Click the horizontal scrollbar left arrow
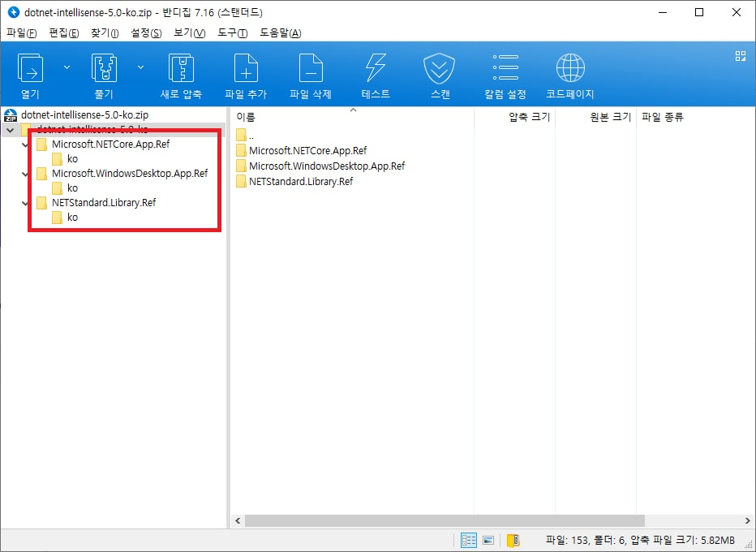The height and width of the screenshot is (552, 756). (x=237, y=520)
